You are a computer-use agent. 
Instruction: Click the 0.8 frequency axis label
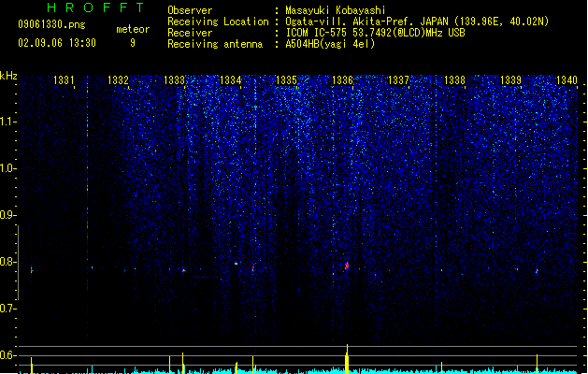click(x=7, y=262)
